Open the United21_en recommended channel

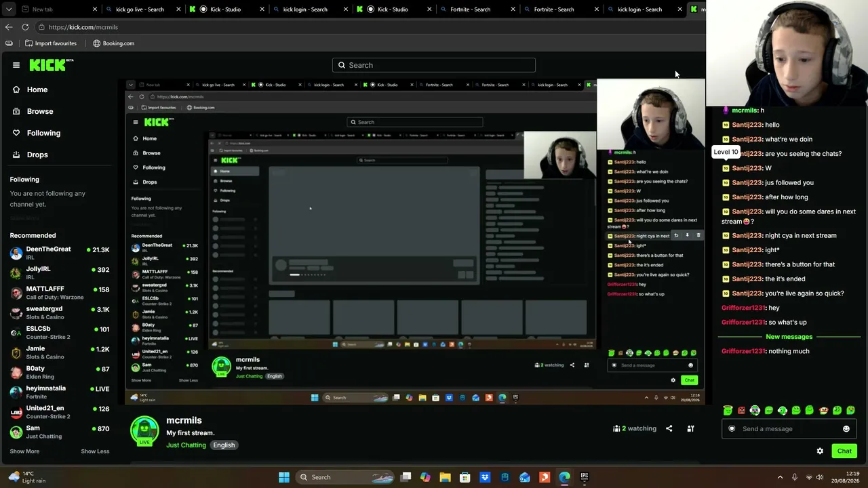[60, 412]
